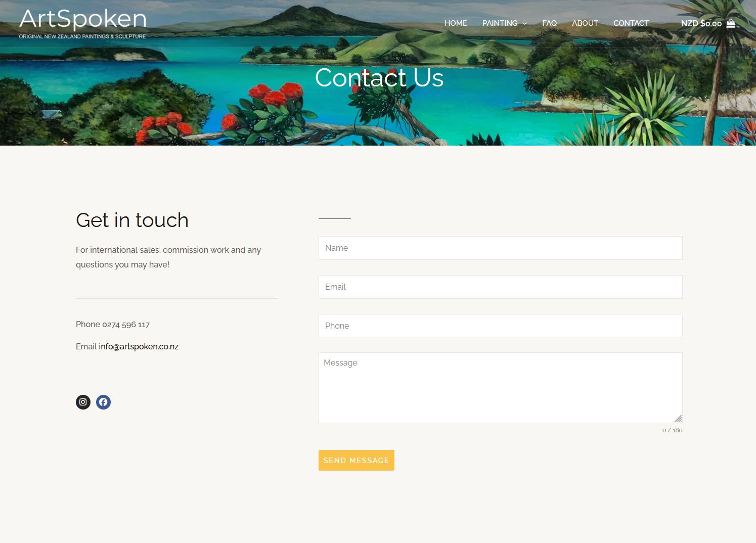This screenshot has height=543, width=756.
Task: Click the NZD $0.00 cart total
Action: click(701, 23)
